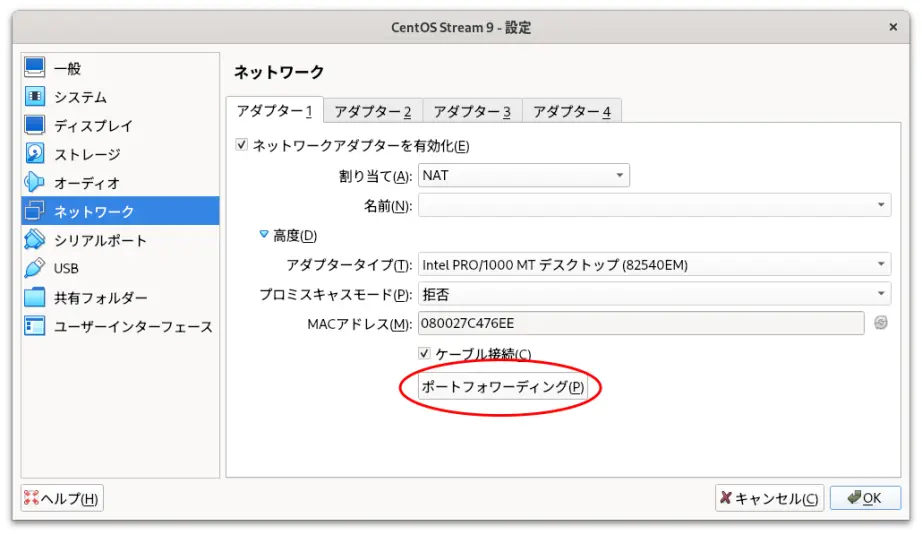This screenshot has height=535, width=922.
Task: Open the USB plug icon
Action: coord(35,268)
